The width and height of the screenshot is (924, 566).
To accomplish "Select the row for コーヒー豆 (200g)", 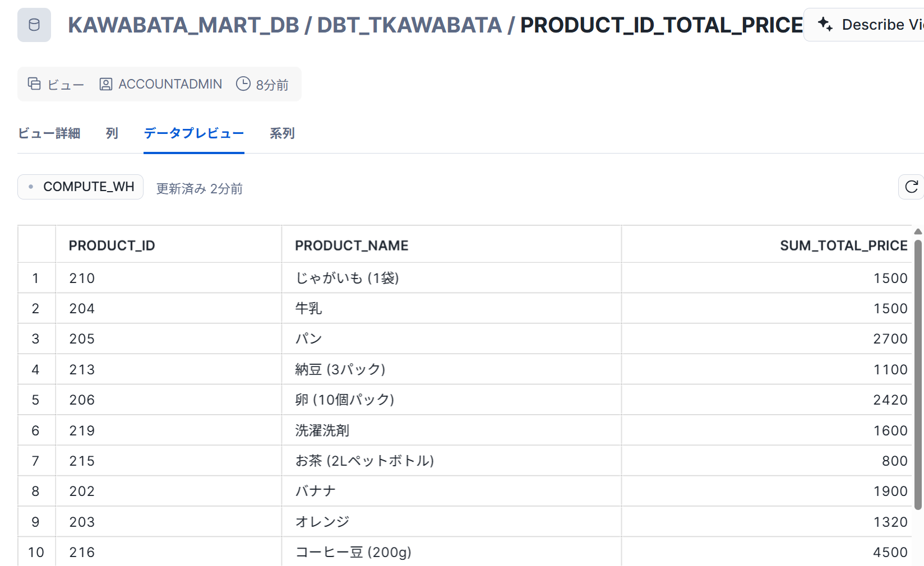I will 465,552.
